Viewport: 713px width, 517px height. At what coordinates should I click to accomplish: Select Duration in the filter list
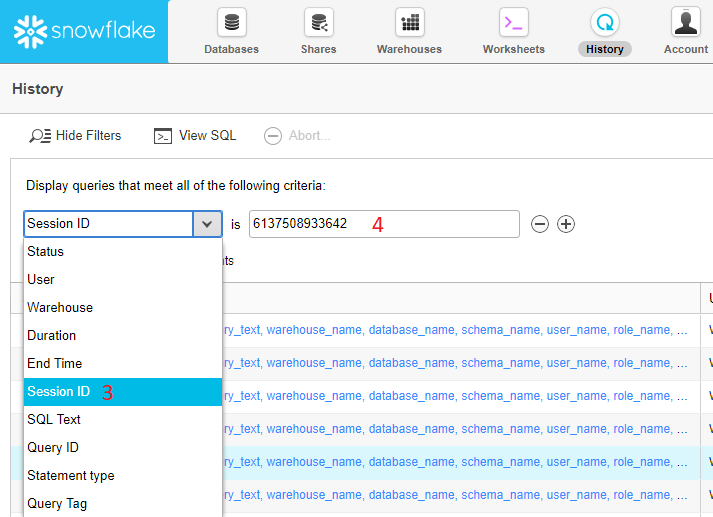pyautogui.click(x=52, y=336)
